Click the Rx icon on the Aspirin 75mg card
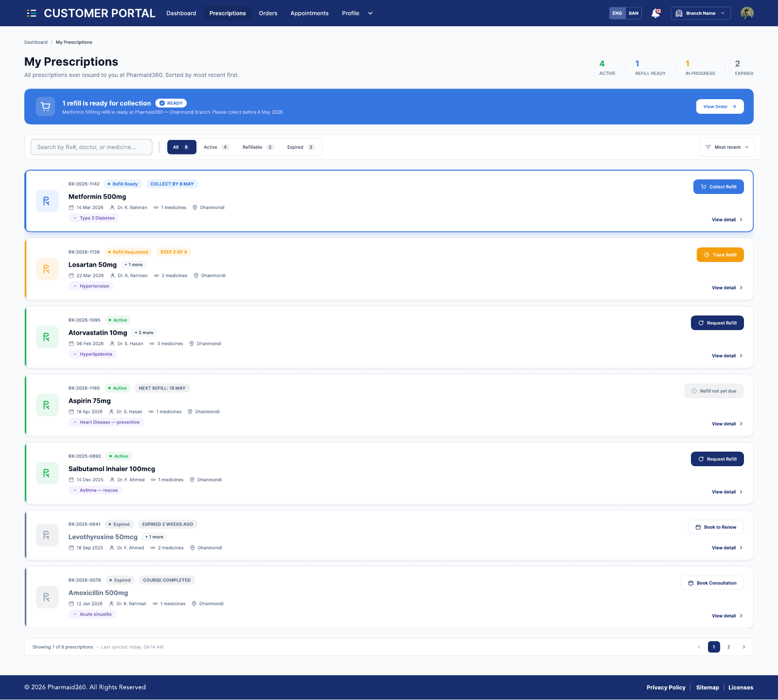Screen dimensions: 778x700 coord(47,405)
